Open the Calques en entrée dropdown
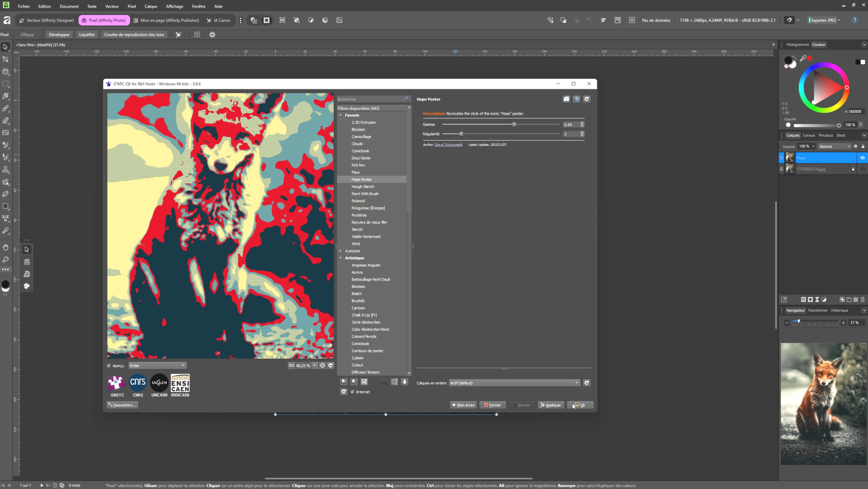This screenshot has width=868, height=489. 514,383
